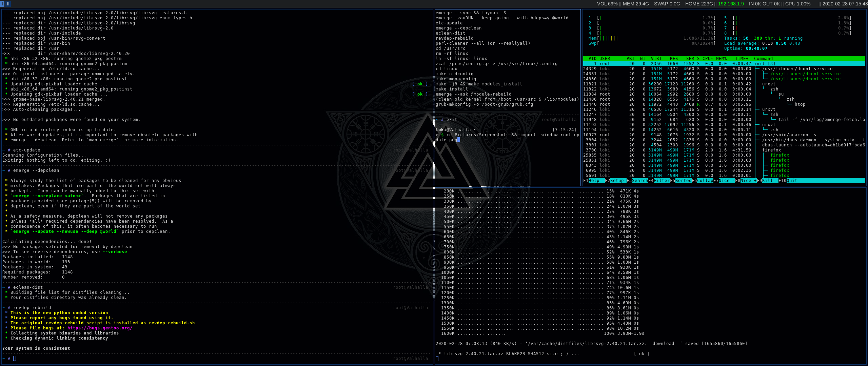Select the dbus-launch process row PID 3801
868x366 pixels.
[x=724, y=145]
